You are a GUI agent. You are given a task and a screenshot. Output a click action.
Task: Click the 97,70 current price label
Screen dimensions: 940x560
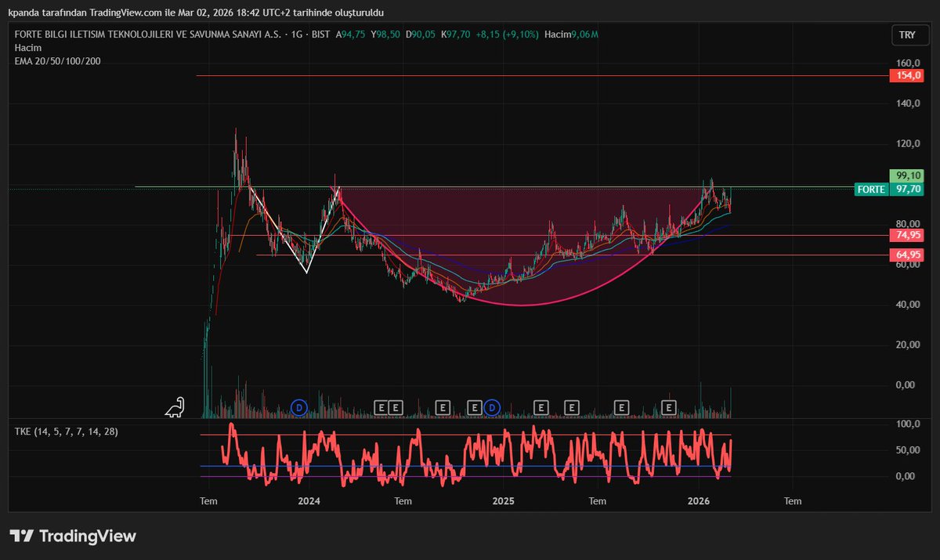pyautogui.click(x=906, y=190)
